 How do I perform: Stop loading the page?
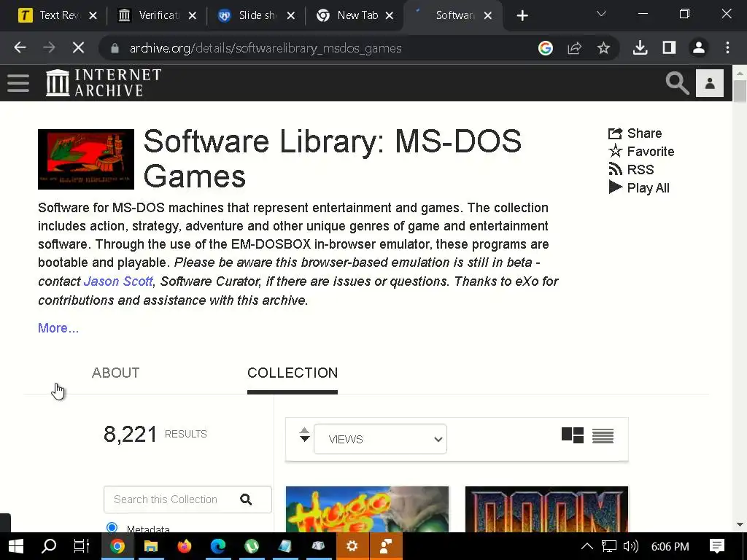79,47
